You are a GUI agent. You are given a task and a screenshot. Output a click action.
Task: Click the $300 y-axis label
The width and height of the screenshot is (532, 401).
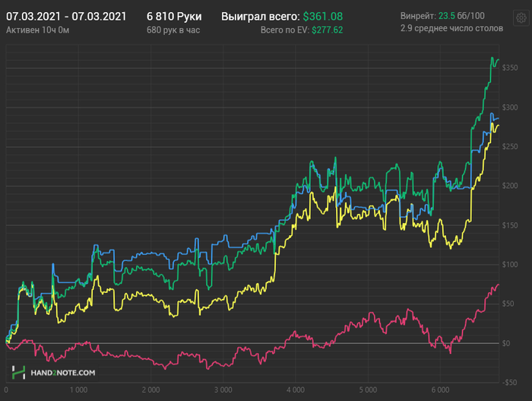click(x=510, y=107)
